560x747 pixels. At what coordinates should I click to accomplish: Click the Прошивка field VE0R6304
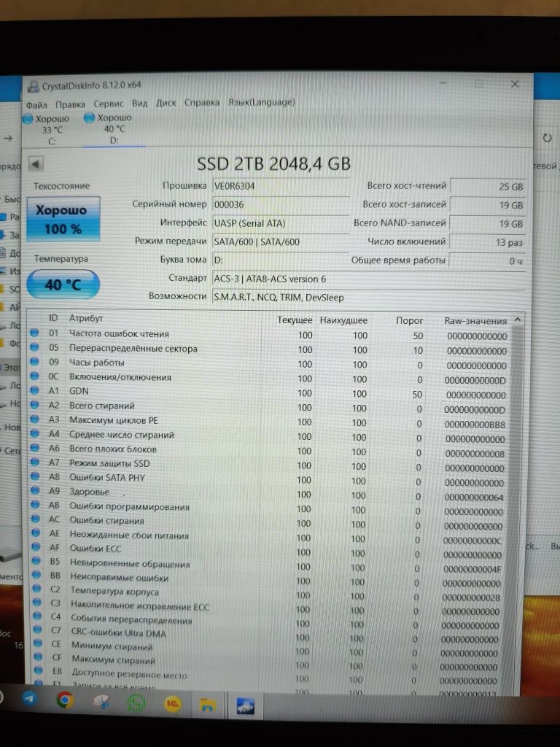click(280, 186)
